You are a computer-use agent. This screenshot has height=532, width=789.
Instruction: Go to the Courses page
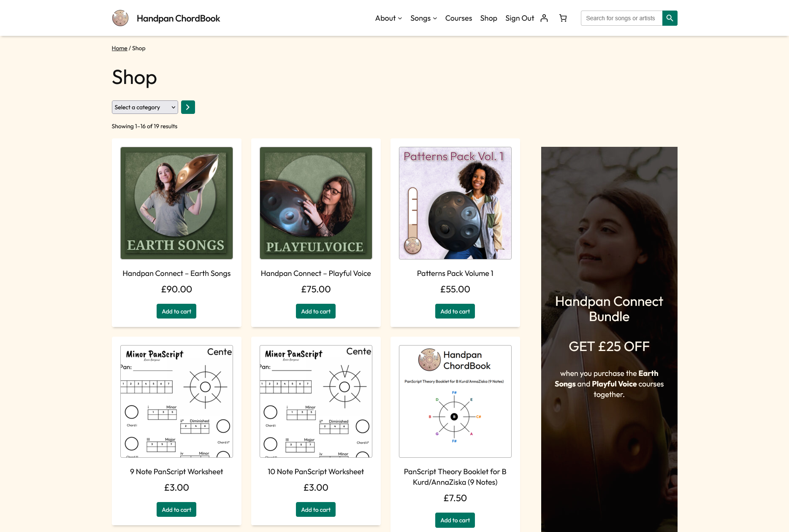tap(458, 18)
